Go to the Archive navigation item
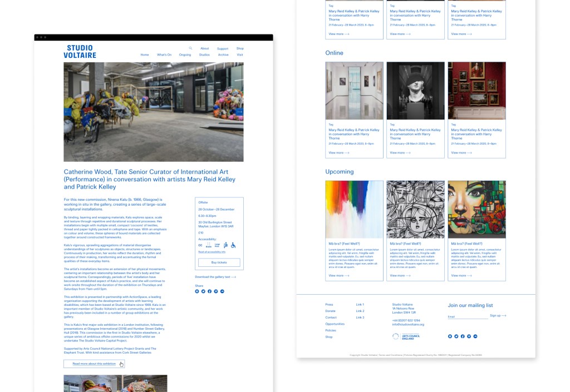 coord(223,55)
